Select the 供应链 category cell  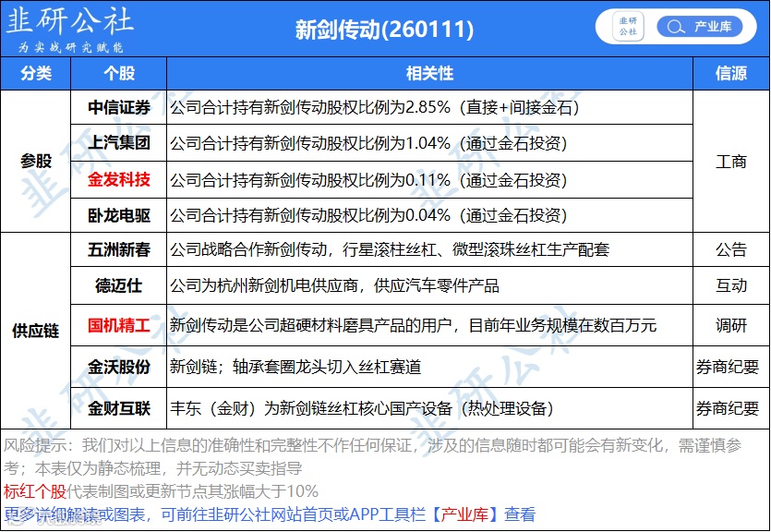[36, 331]
